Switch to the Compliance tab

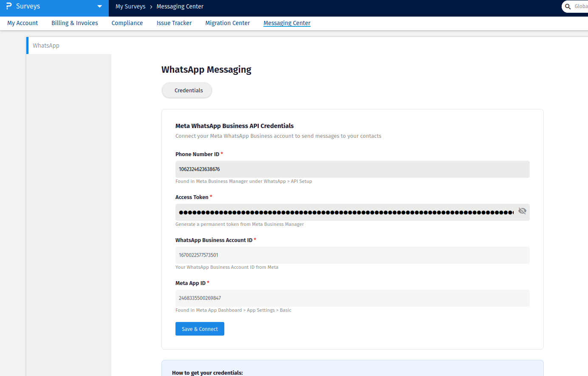[127, 23]
